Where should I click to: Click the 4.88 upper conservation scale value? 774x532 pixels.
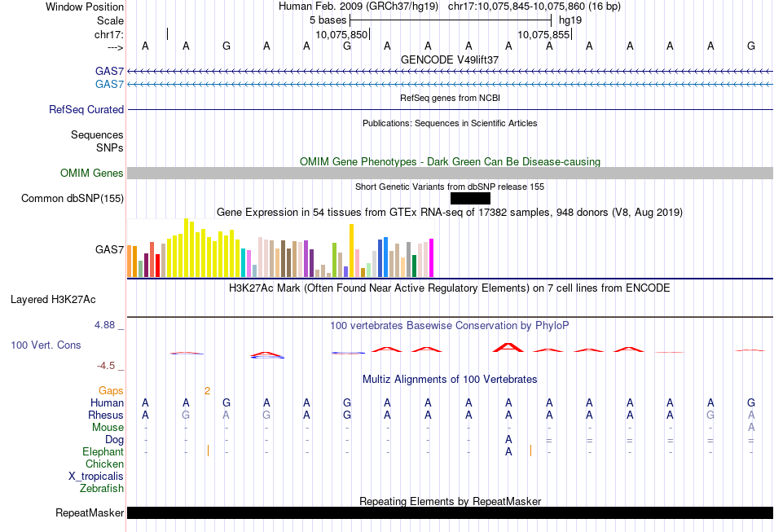tap(104, 325)
